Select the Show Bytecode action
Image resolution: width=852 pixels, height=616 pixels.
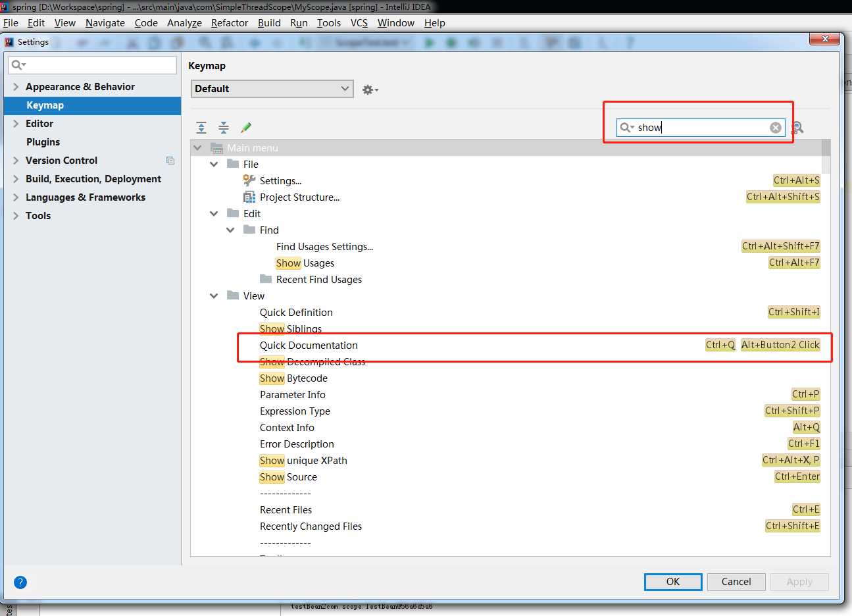point(293,378)
